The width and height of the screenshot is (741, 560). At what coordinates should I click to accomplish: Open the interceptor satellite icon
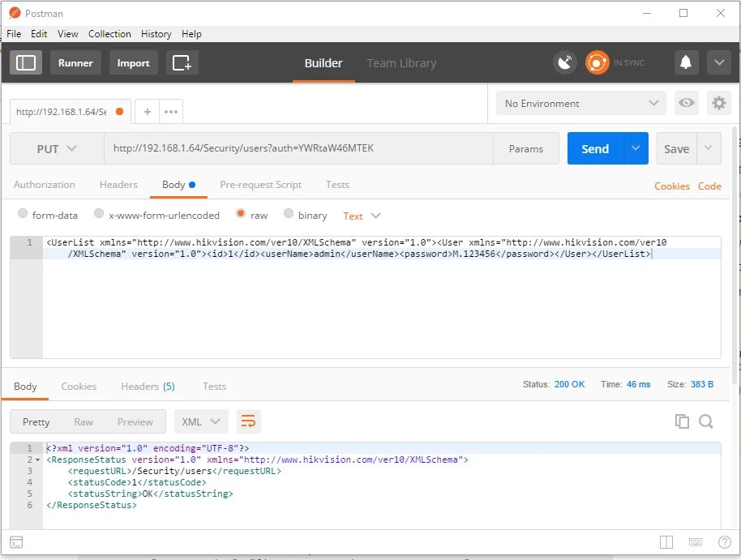click(565, 63)
